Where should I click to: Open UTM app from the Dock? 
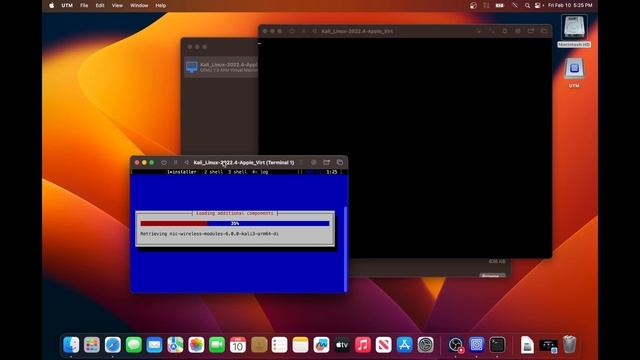[x=476, y=345]
